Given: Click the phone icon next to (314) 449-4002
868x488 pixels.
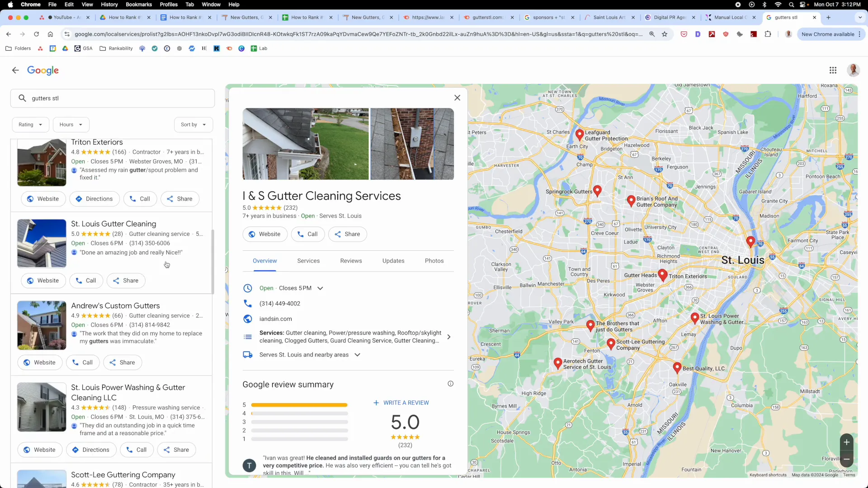Looking at the screenshot, I should (248, 304).
